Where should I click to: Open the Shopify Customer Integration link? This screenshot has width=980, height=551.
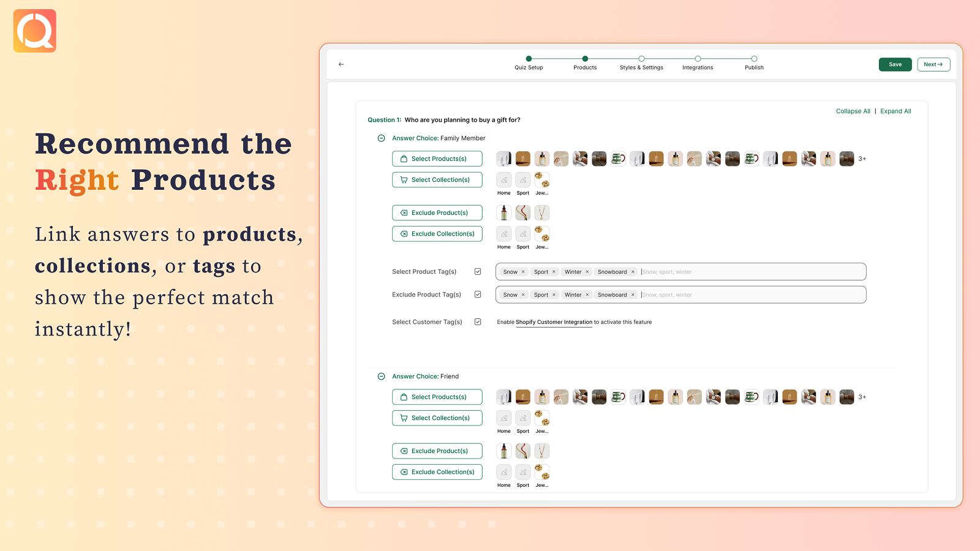point(554,322)
